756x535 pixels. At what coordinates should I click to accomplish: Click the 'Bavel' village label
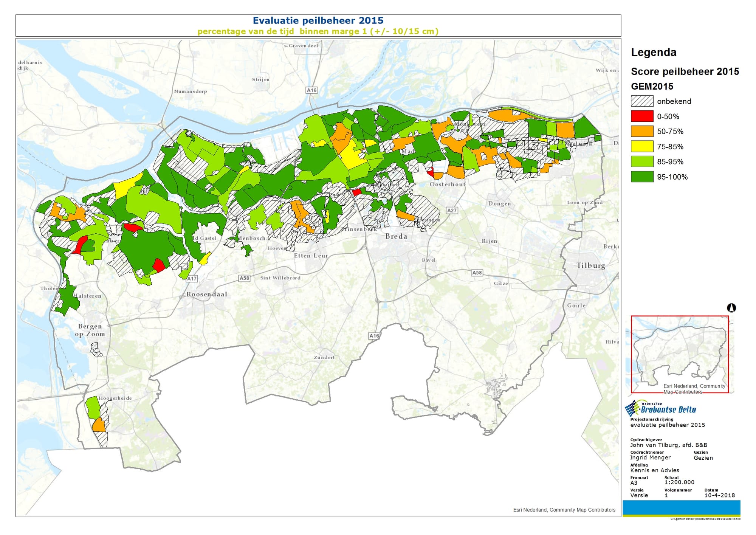point(429,260)
